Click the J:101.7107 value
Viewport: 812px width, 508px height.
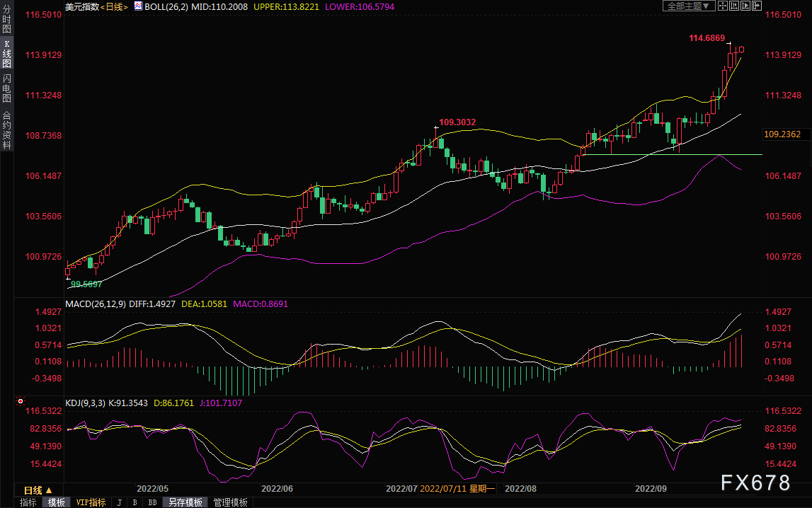221,403
